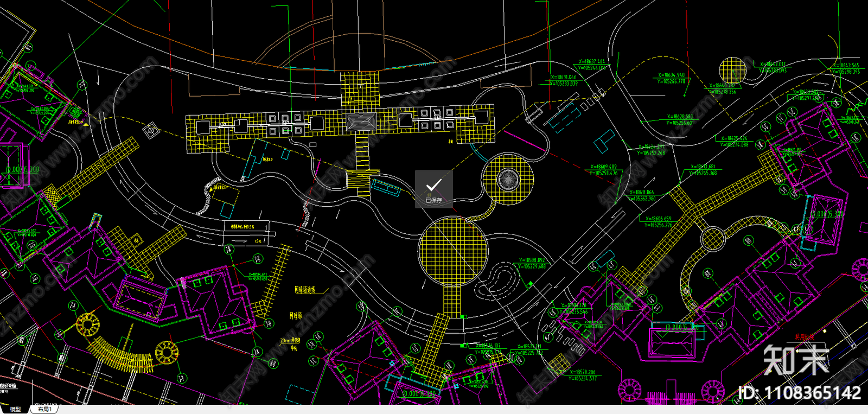Select the 网球场边线 annotation text
868x414 pixels.
(x=305, y=290)
